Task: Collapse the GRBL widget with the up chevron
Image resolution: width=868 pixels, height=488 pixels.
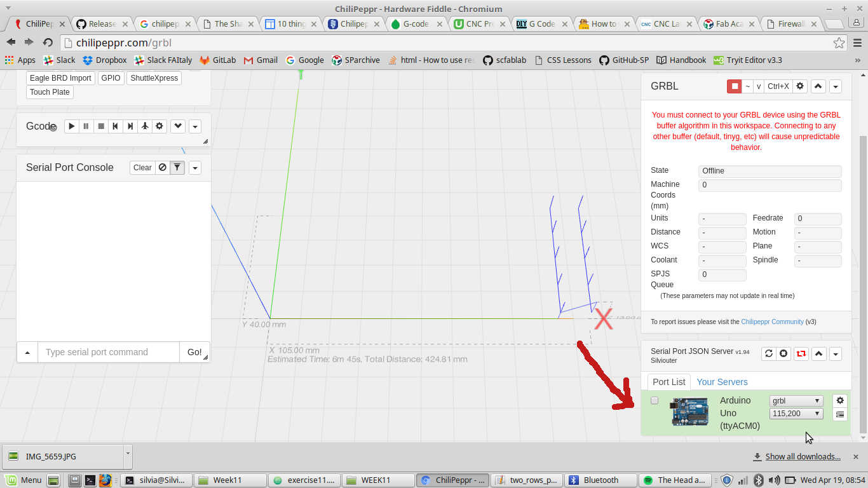Action: 818,86
